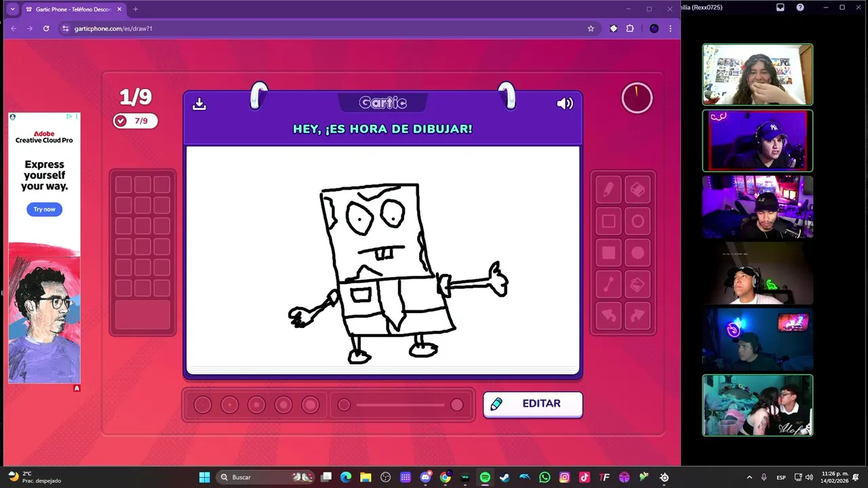Open the weather widget on taskbar
The image size is (868, 488).
(x=35, y=477)
